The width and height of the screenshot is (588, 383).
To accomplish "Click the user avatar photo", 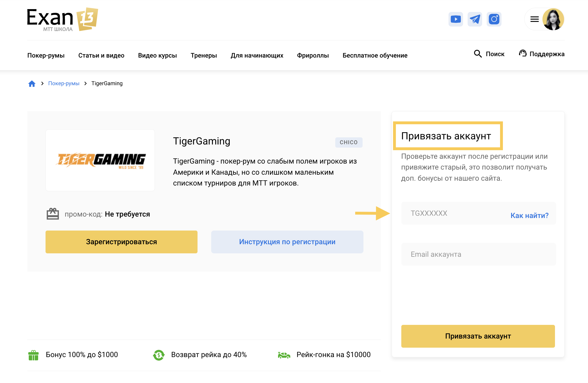I will click(x=553, y=19).
